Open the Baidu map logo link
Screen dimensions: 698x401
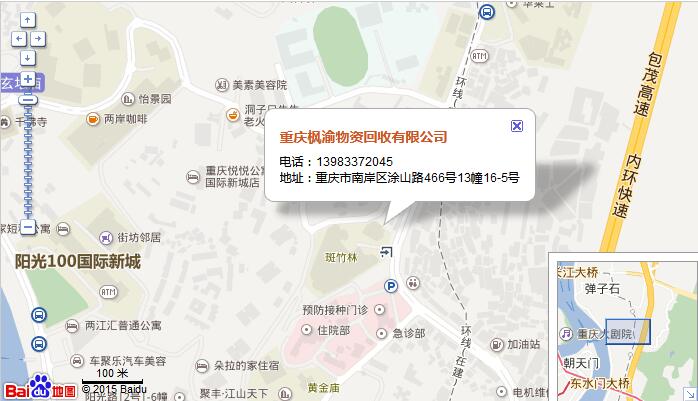pos(40,388)
